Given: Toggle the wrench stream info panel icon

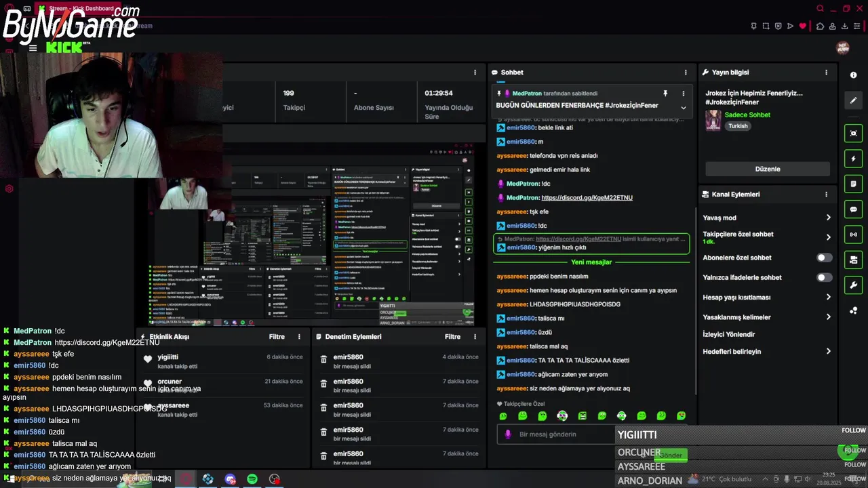Looking at the screenshot, I should tap(853, 285).
